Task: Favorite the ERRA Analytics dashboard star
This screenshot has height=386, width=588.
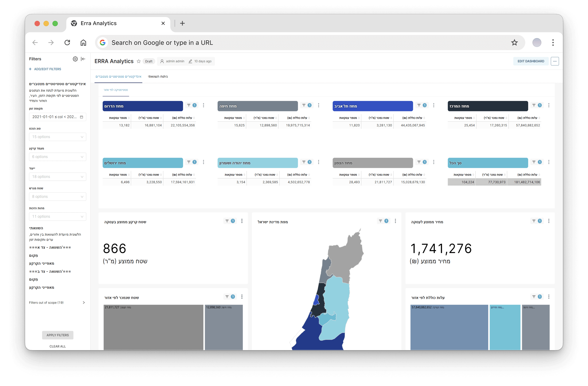Action: tap(139, 61)
